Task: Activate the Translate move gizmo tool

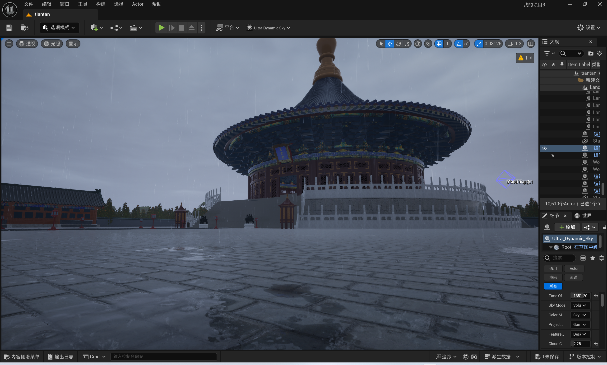Action: (390, 44)
